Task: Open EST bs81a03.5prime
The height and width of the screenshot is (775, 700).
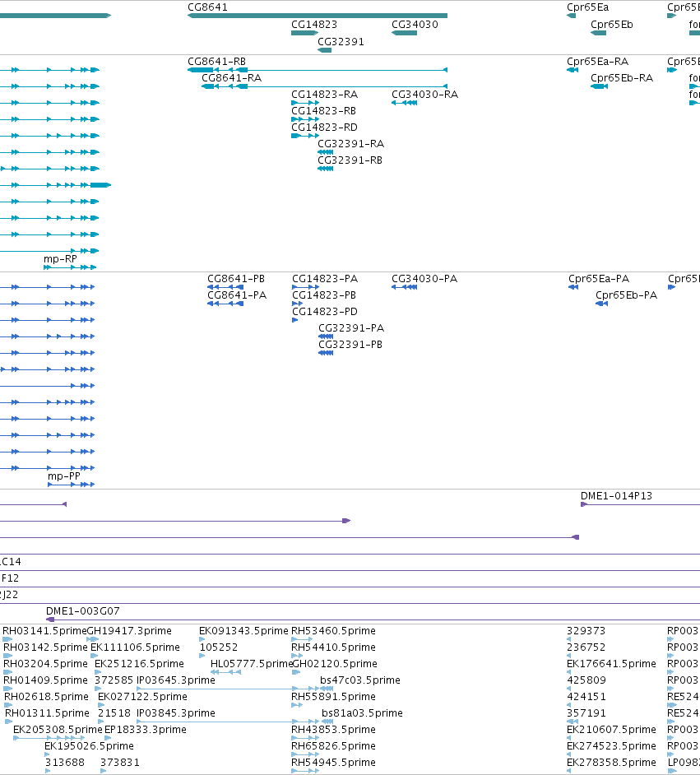Action: (x=362, y=712)
